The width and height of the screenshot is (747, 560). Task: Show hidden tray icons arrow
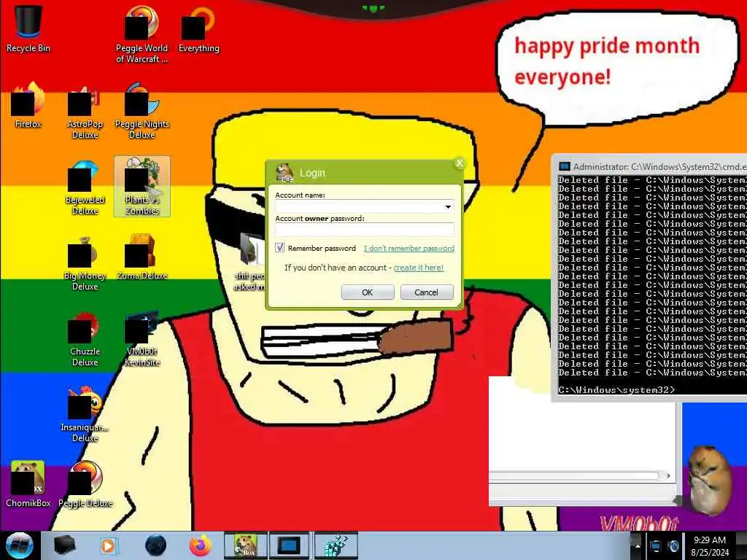pyautogui.click(x=638, y=546)
